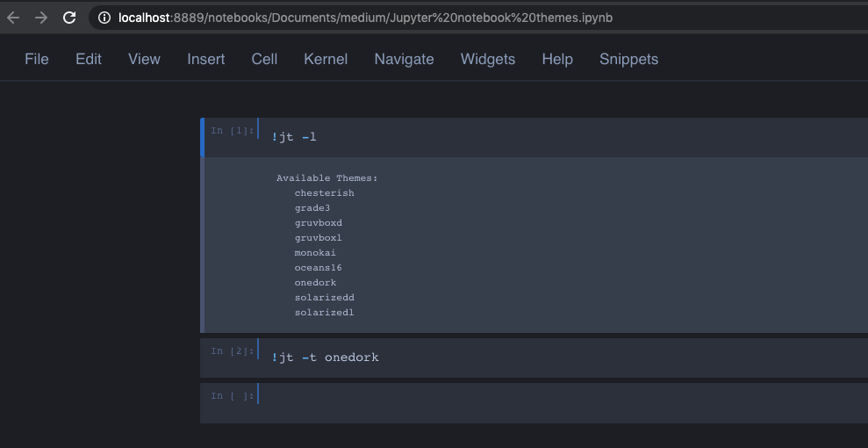868x448 pixels.
Task: Open the View menu
Action: (x=144, y=59)
